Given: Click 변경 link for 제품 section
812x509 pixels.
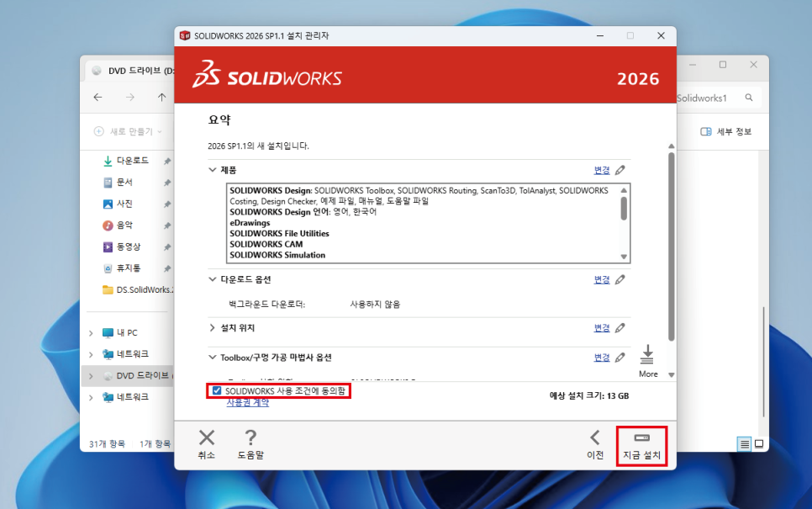Looking at the screenshot, I should click(602, 170).
